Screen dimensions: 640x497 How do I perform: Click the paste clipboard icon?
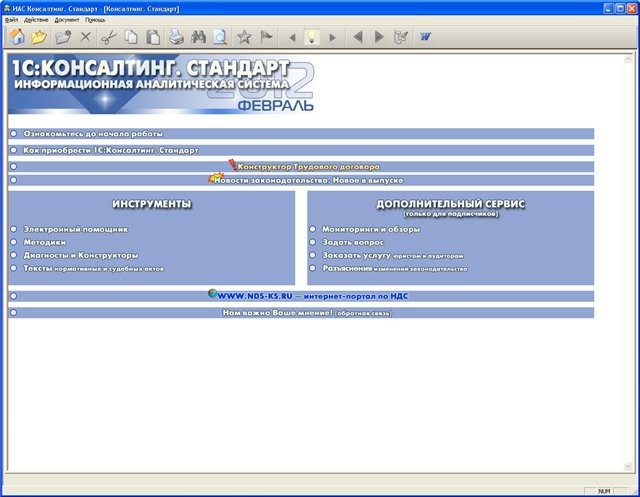coord(153,37)
